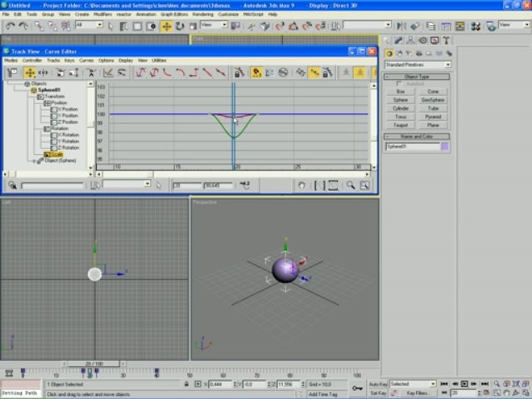Click the Filters icon in Curve Editor toolbar

12,73
